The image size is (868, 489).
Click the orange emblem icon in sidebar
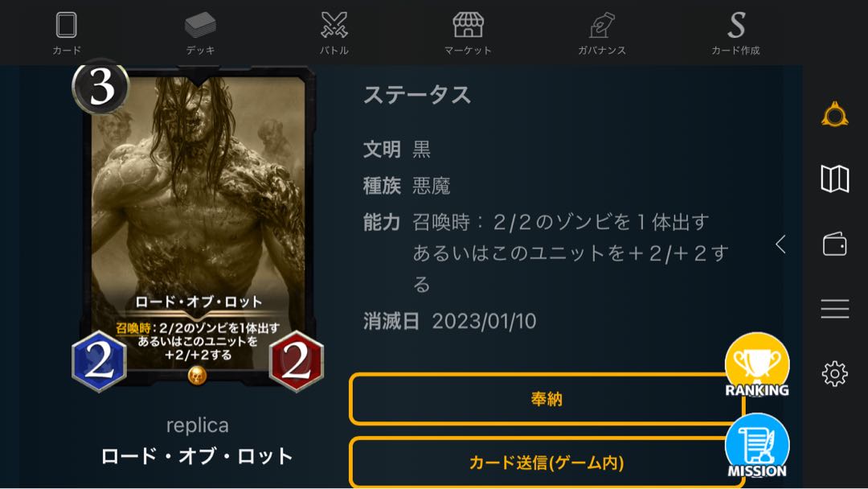click(835, 115)
